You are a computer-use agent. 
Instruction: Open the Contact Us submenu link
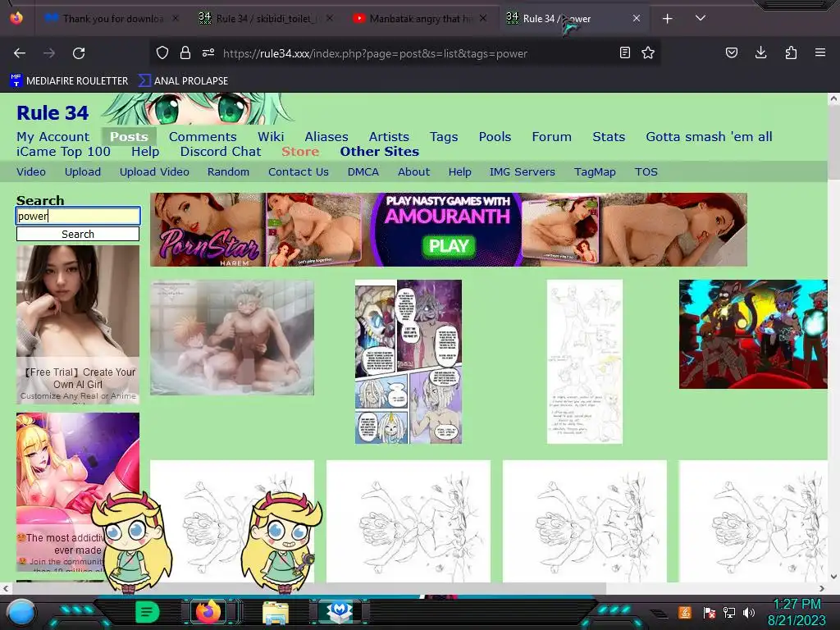(299, 172)
